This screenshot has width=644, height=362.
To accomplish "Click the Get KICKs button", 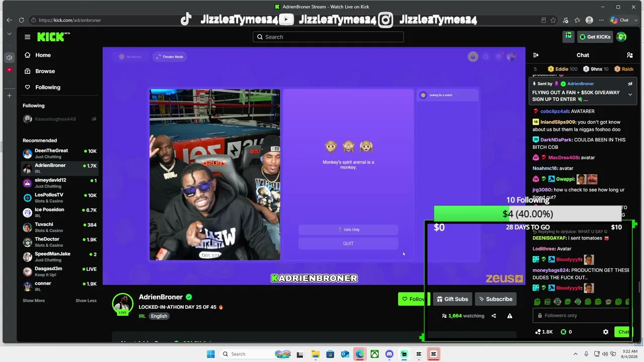I will [x=595, y=37].
